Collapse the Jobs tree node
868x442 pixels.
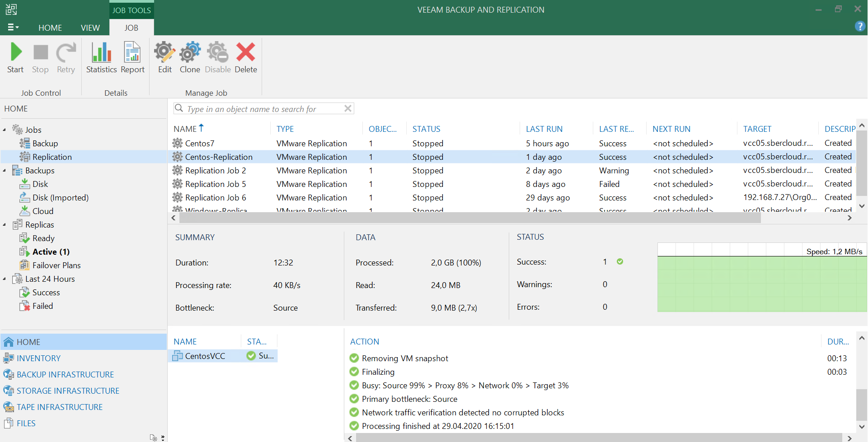(x=5, y=130)
